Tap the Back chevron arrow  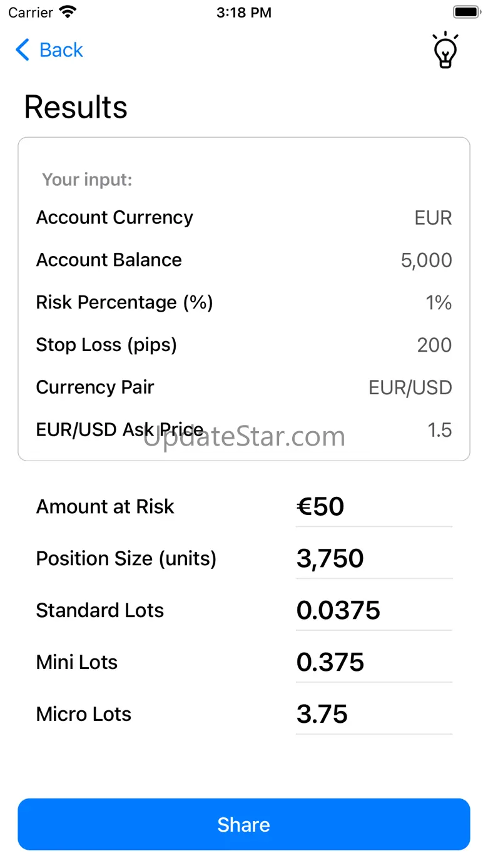click(x=23, y=50)
